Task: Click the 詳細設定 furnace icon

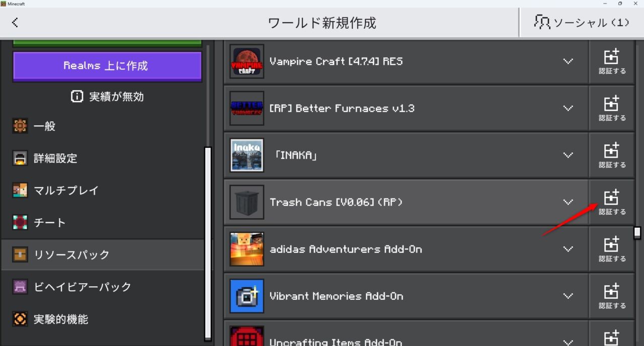Action: [20, 158]
